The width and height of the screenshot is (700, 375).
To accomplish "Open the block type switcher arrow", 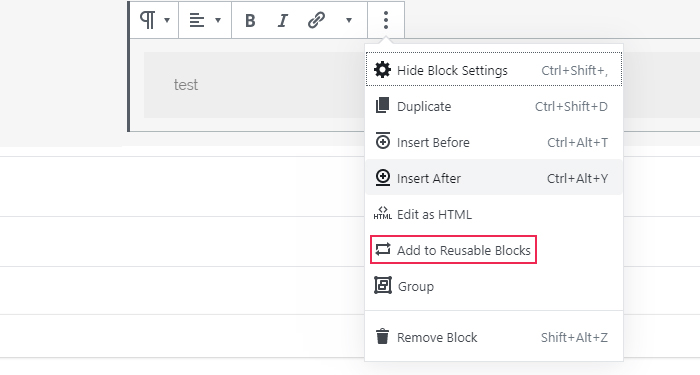I will [167, 20].
